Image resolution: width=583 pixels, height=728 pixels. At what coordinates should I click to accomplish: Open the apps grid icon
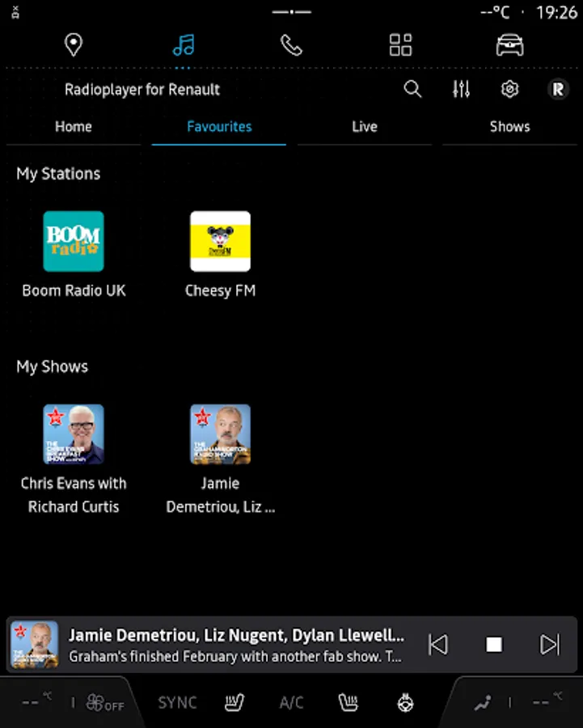[x=400, y=45]
